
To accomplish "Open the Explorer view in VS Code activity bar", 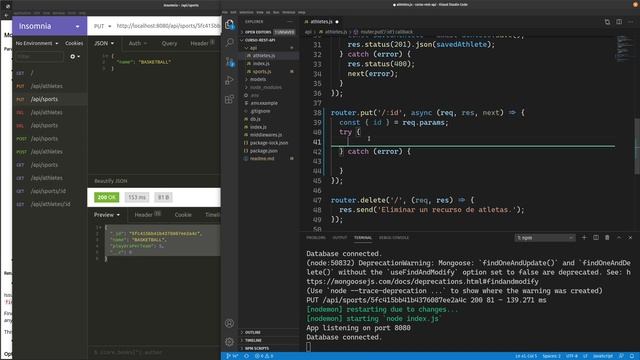I will pos(230,24).
